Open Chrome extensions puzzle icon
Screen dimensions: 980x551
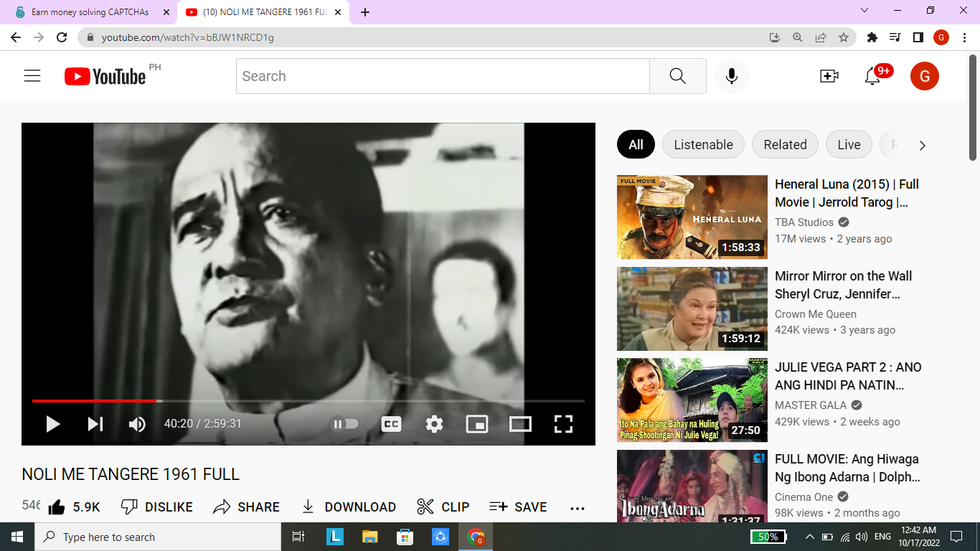(872, 37)
